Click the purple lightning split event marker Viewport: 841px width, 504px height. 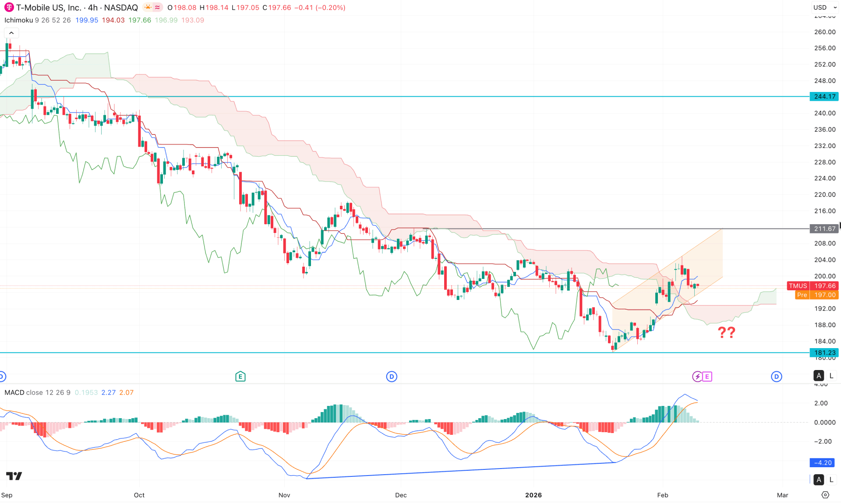click(696, 376)
